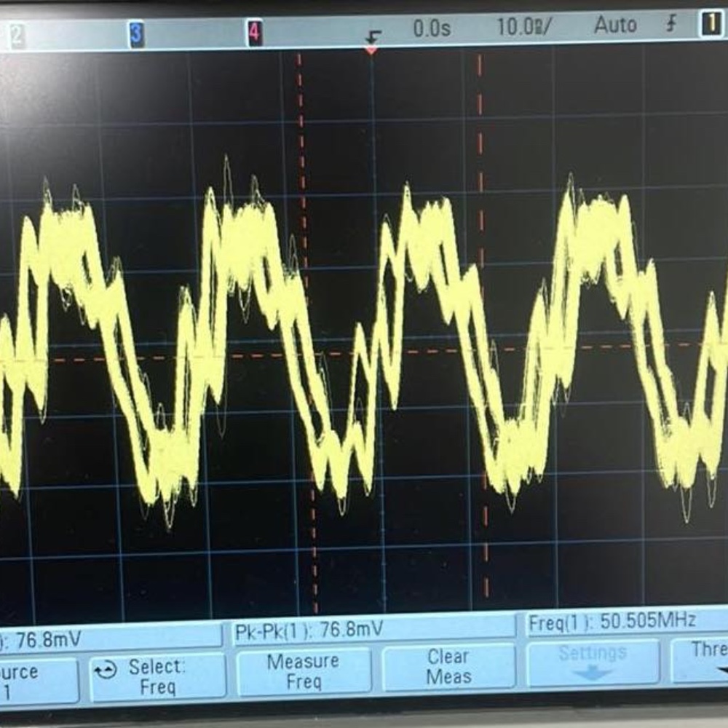
Task: Click the Clear Meas softkey
Action: 448,667
